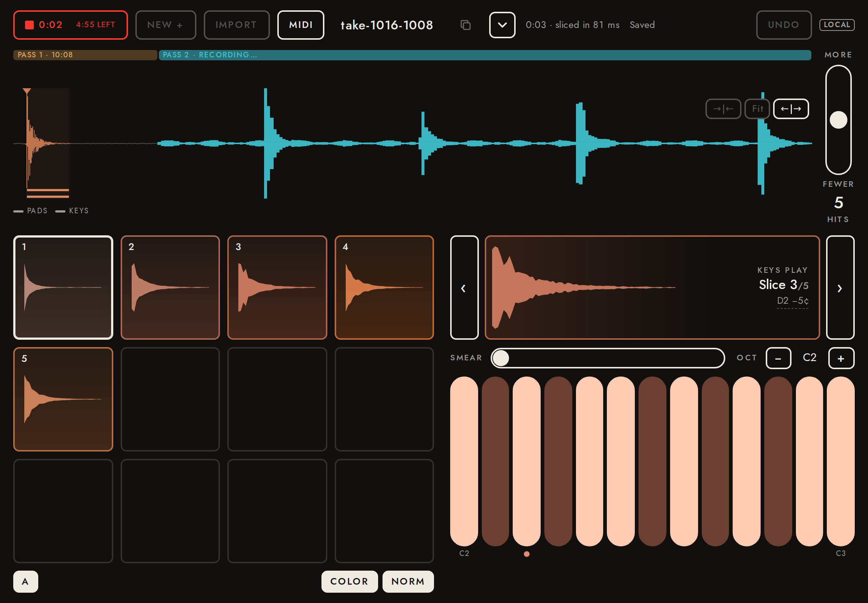Toggle the MIDI button

[301, 25]
